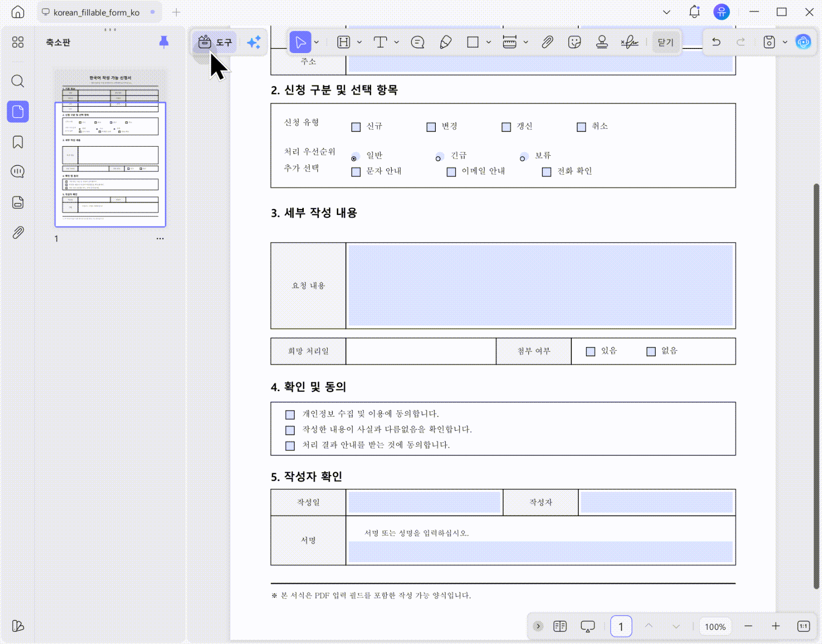Open notifications bell icon
Image resolution: width=822 pixels, height=644 pixels.
click(x=695, y=12)
